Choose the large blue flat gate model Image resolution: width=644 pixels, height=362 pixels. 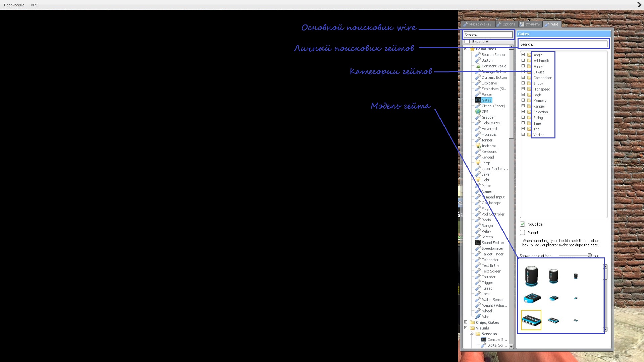(532, 298)
